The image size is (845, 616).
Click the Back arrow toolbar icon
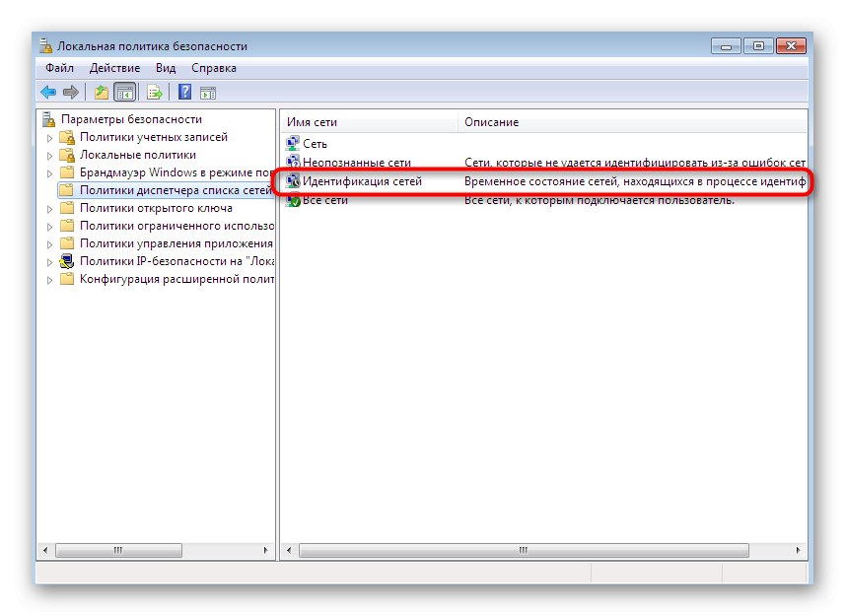(x=48, y=93)
